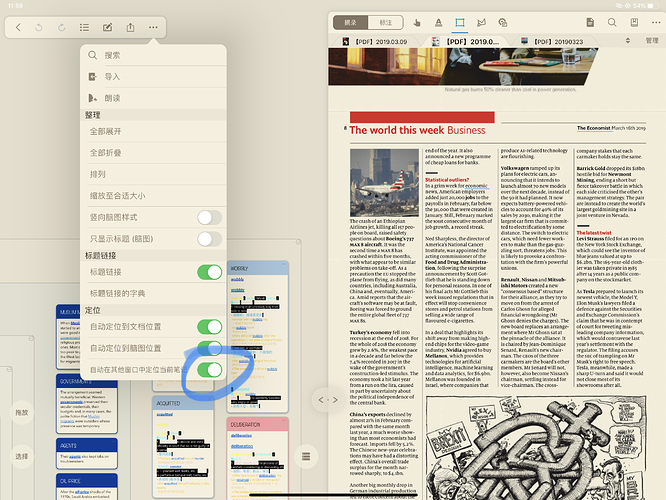The image size is (666, 500).
Task: Switch to the 目录 segment
Action: tap(350, 23)
